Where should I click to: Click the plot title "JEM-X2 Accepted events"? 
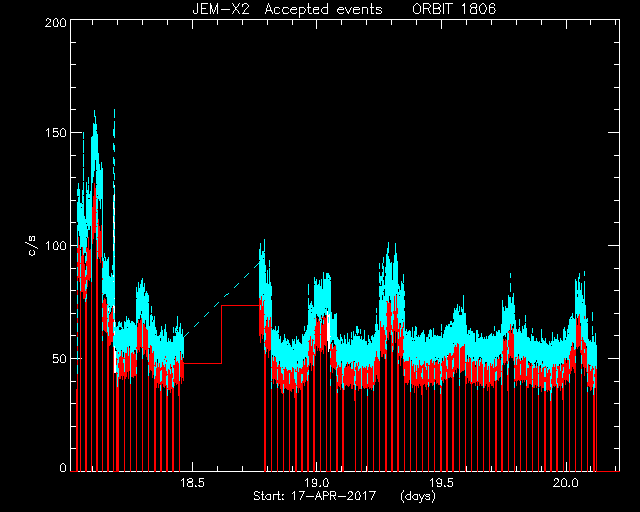pos(287,9)
